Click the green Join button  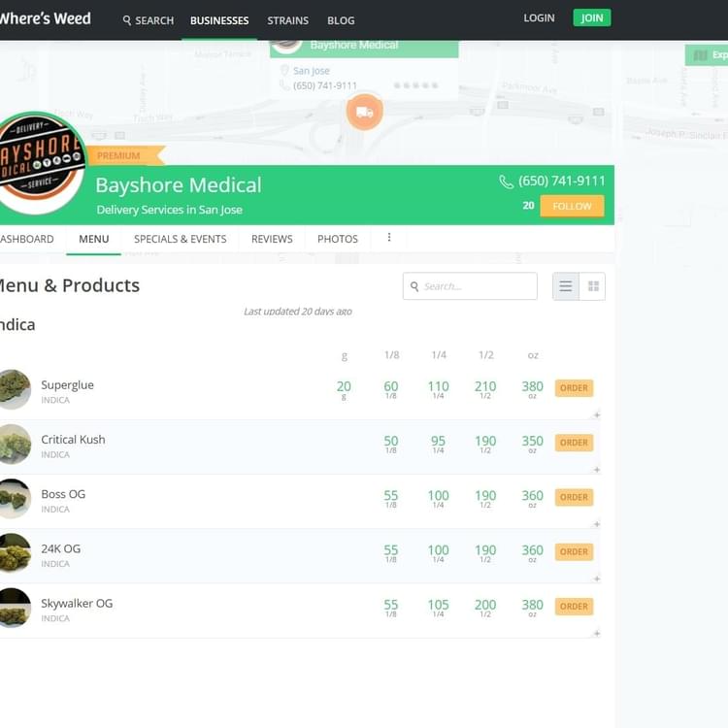(x=591, y=17)
